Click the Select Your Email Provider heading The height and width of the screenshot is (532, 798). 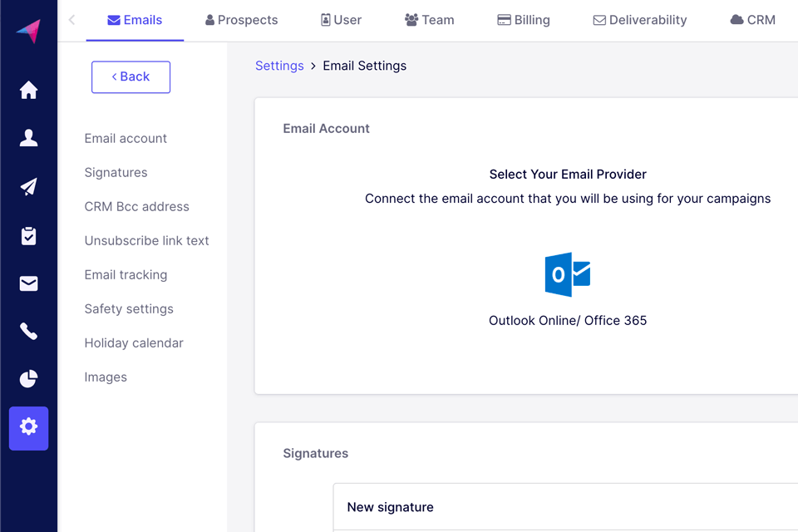tap(568, 174)
